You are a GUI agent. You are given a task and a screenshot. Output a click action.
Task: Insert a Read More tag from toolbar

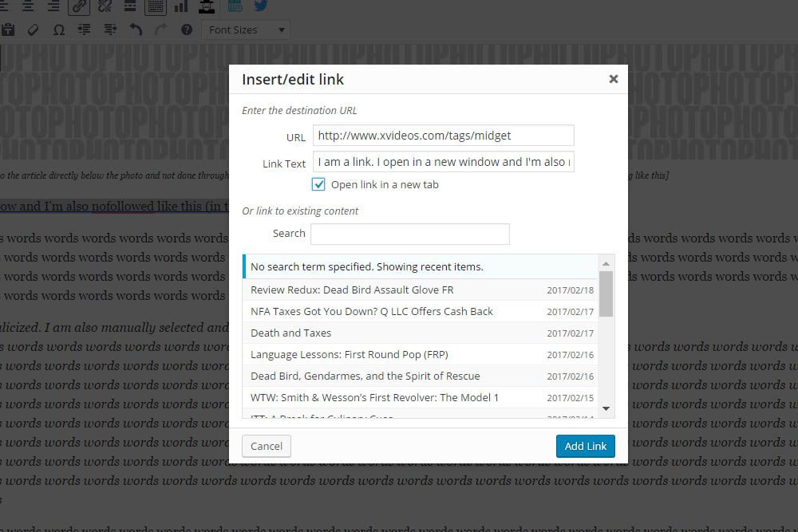pyautogui.click(x=130, y=6)
